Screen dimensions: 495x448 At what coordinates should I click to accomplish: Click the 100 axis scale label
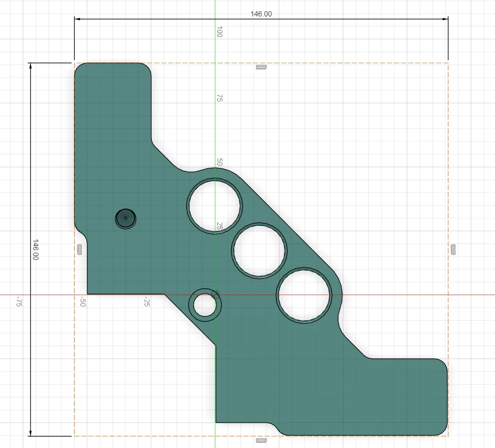[x=220, y=32]
